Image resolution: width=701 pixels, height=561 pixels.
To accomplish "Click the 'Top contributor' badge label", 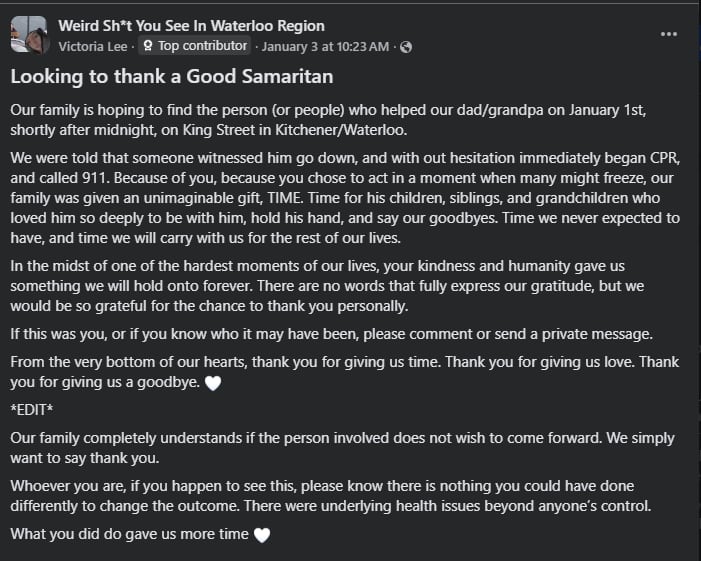I will coord(202,46).
